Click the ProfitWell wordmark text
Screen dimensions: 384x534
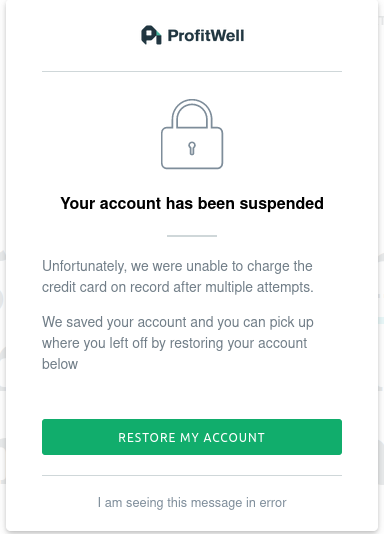tap(206, 36)
